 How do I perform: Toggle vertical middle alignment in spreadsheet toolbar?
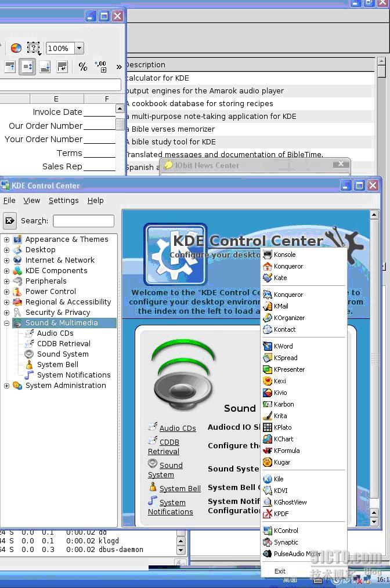tap(27, 67)
